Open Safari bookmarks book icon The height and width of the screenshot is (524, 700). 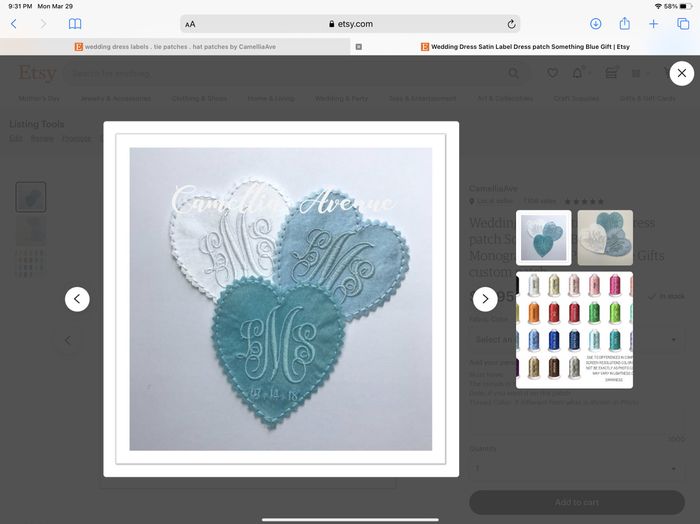[x=75, y=24]
